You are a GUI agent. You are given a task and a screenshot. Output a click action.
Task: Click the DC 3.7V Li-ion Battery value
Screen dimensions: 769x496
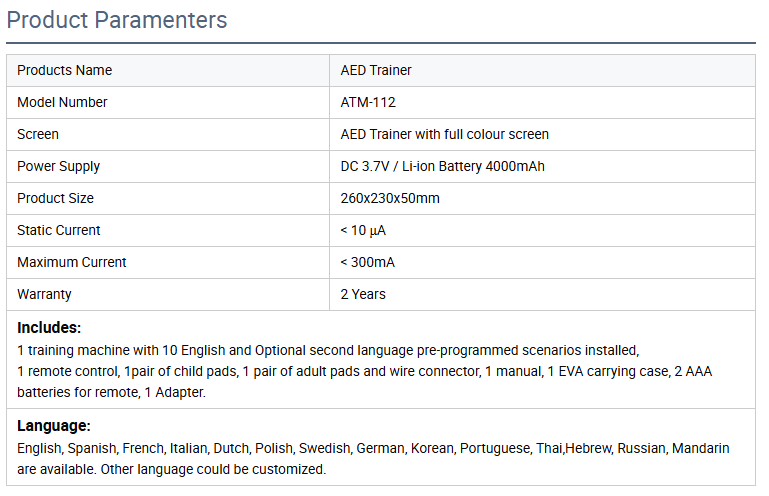click(x=442, y=166)
